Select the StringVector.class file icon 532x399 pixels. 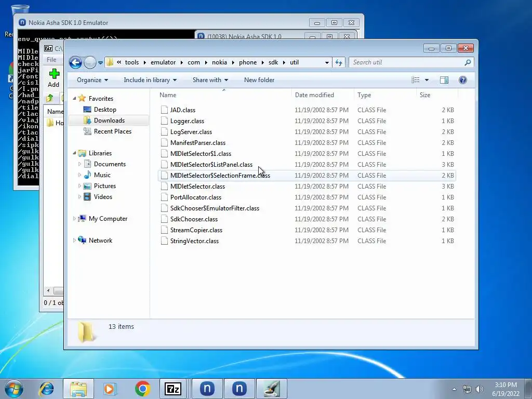(x=164, y=241)
